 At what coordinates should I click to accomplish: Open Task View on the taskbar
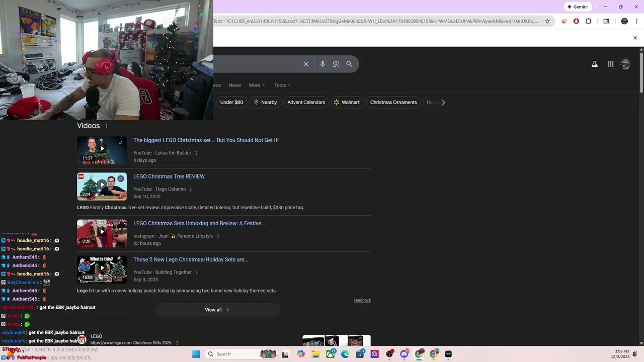pos(285,354)
